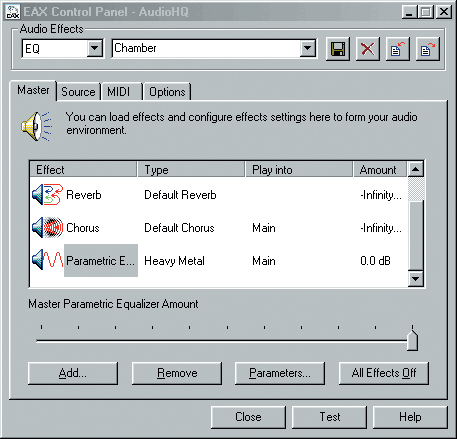Click the Default Reverb type cell
This screenshot has width=457, height=439.
(180, 195)
